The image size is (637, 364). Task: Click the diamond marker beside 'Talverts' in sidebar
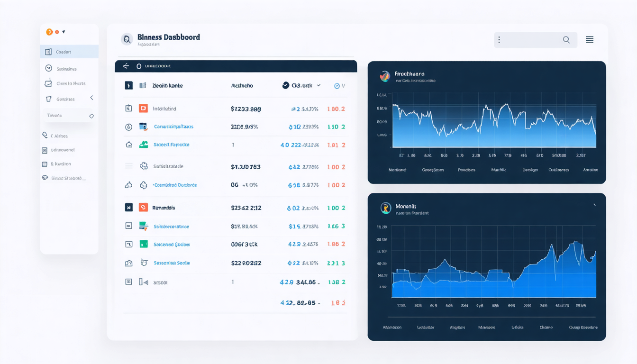(91, 116)
